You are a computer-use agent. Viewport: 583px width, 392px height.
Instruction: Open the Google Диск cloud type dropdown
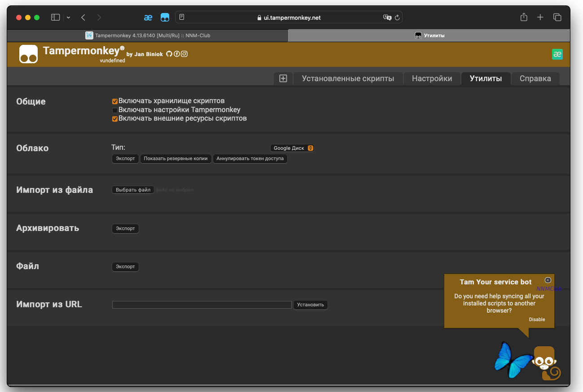tap(292, 148)
